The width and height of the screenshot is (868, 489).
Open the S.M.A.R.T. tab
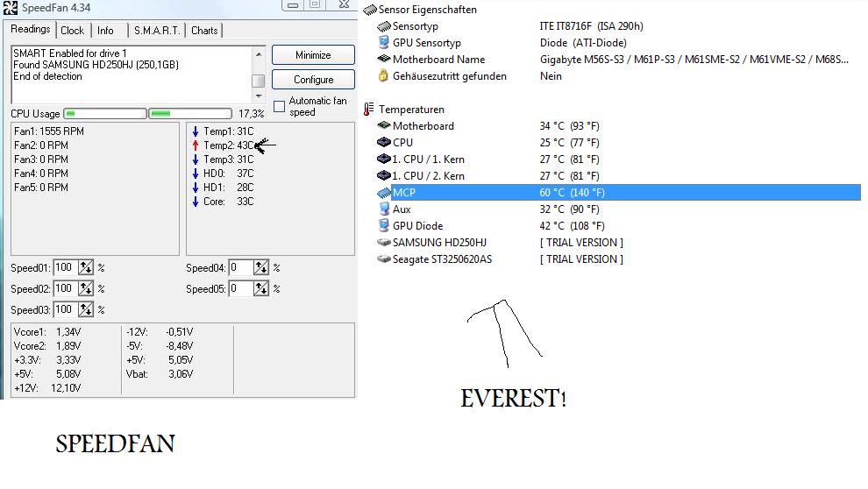coord(157,31)
